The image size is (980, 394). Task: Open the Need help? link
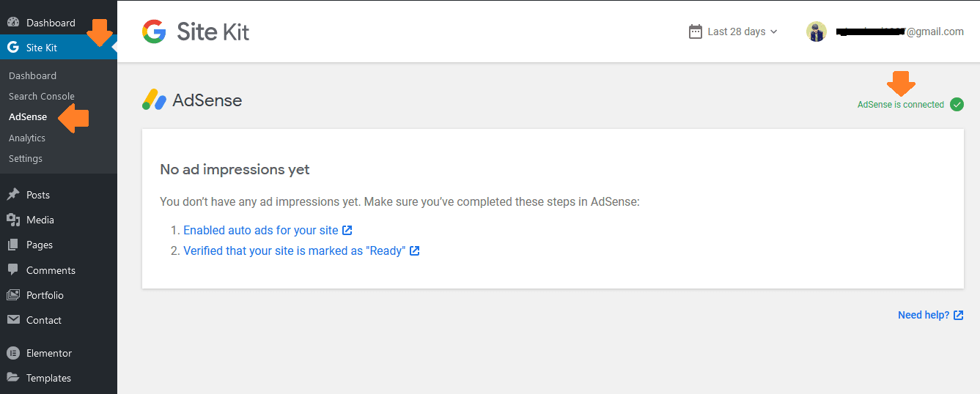924,315
